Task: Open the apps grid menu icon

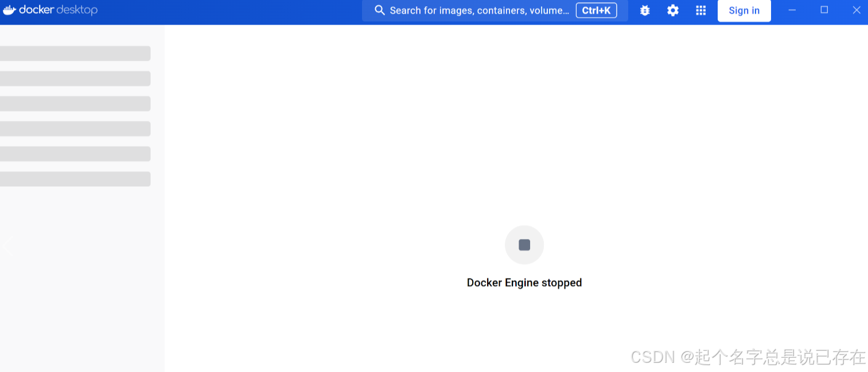Action: click(700, 10)
